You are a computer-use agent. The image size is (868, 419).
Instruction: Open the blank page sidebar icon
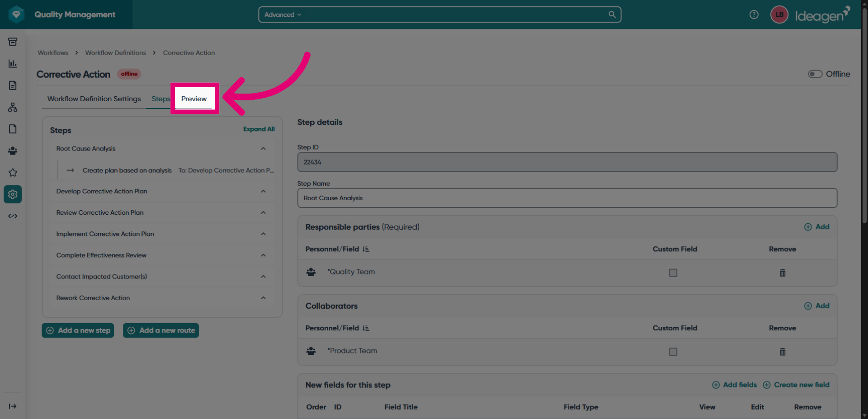(x=13, y=129)
